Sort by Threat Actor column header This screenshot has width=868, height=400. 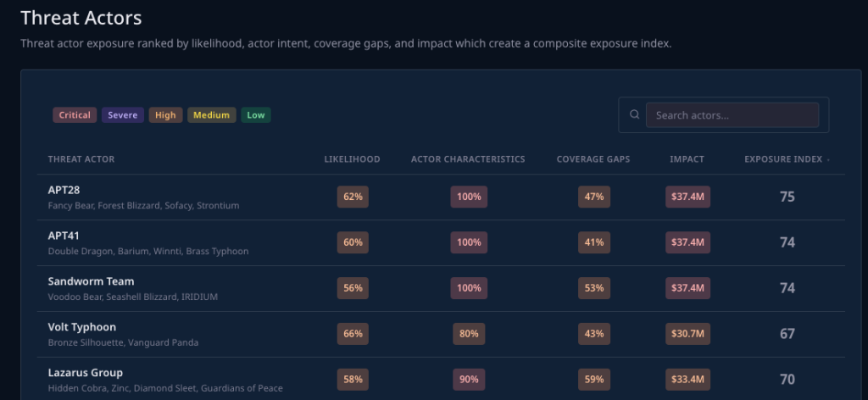tap(81, 159)
